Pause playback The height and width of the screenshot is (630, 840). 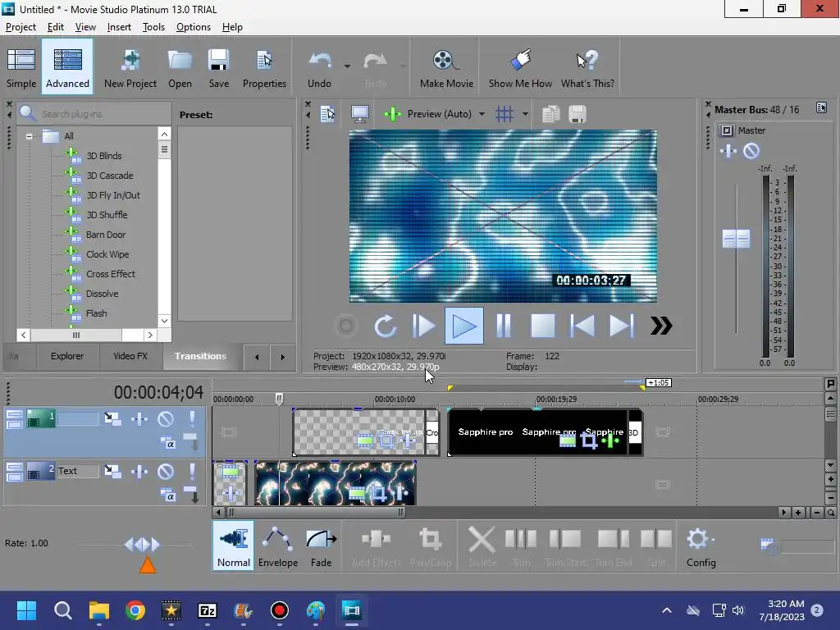click(x=504, y=326)
